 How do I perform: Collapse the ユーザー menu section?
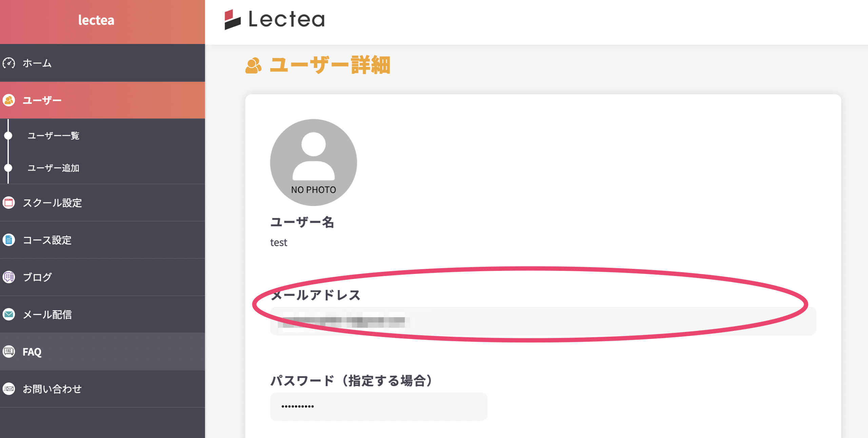[x=42, y=100]
